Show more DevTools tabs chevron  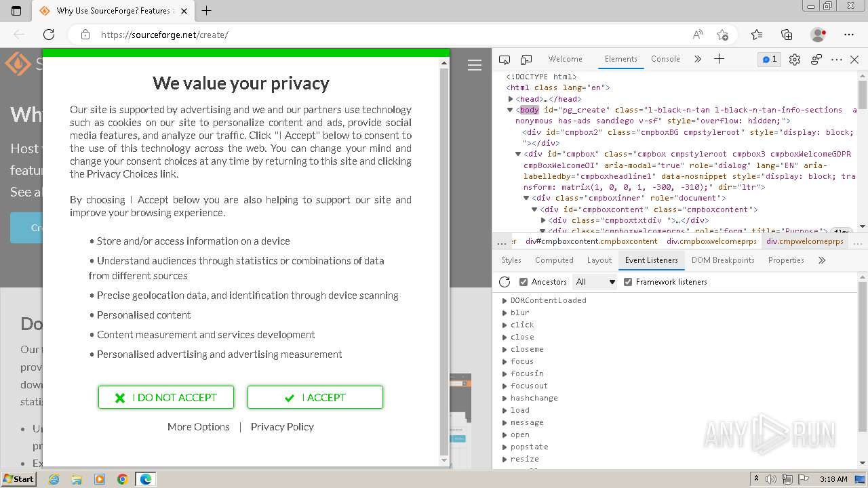coord(698,59)
